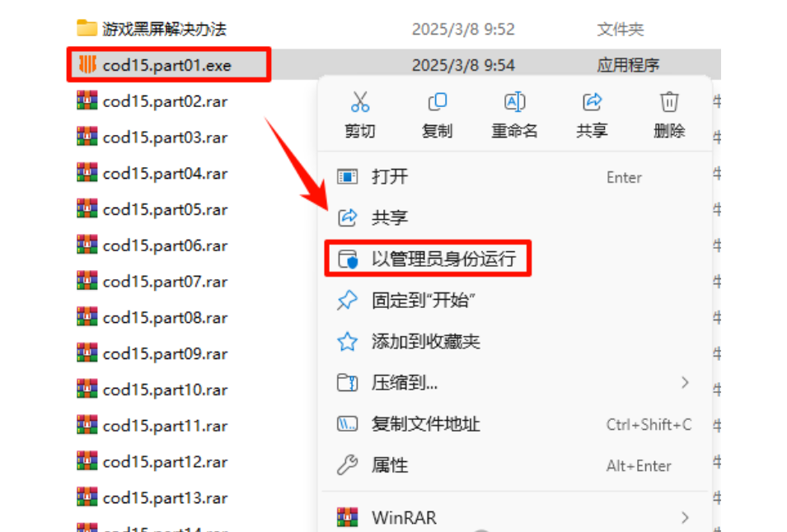Click the pin icon for 固定到"开始"
The image size is (787, 532).
pyautogui.click(x=347, y=301)
